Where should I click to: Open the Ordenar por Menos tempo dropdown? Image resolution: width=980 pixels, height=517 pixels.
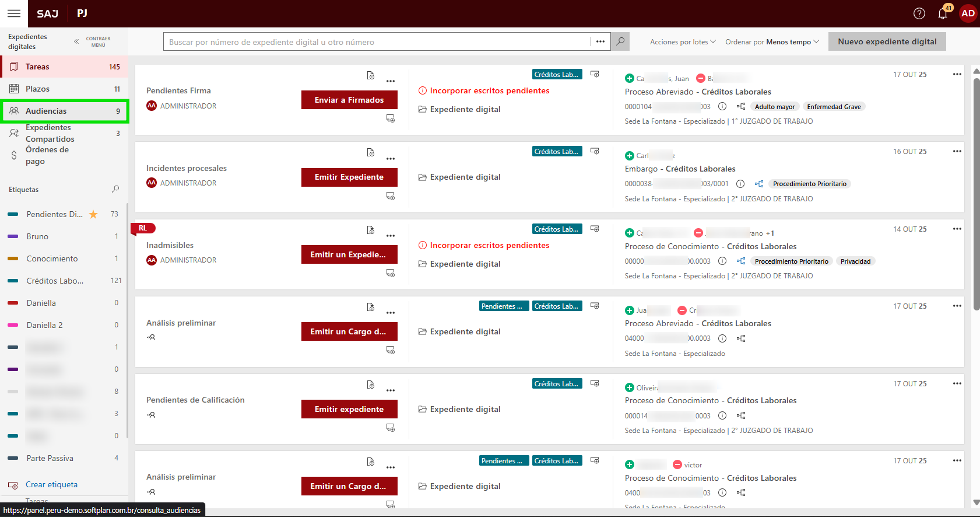tap(772, 42)
